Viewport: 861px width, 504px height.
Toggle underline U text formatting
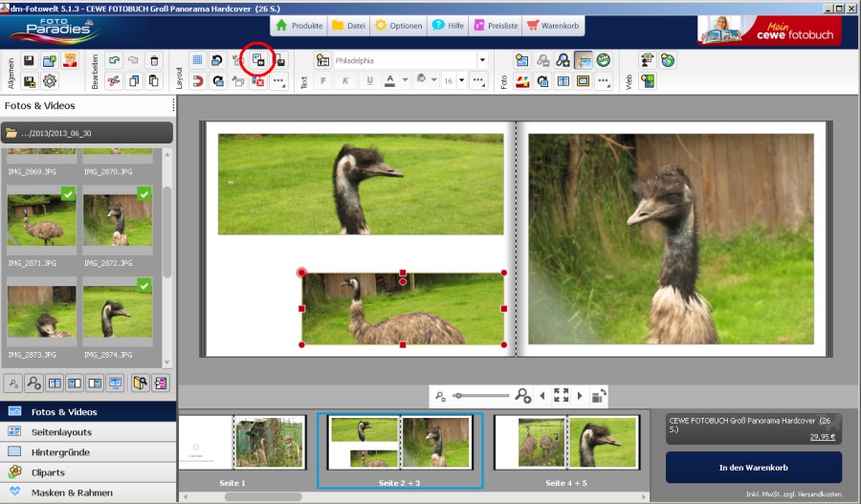pos(369,81)
